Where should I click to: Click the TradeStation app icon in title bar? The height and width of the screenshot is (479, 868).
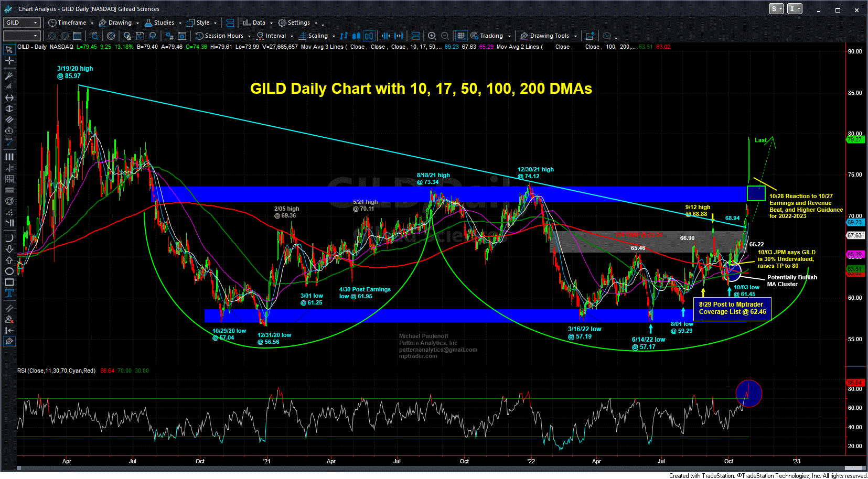pos(8,9)
